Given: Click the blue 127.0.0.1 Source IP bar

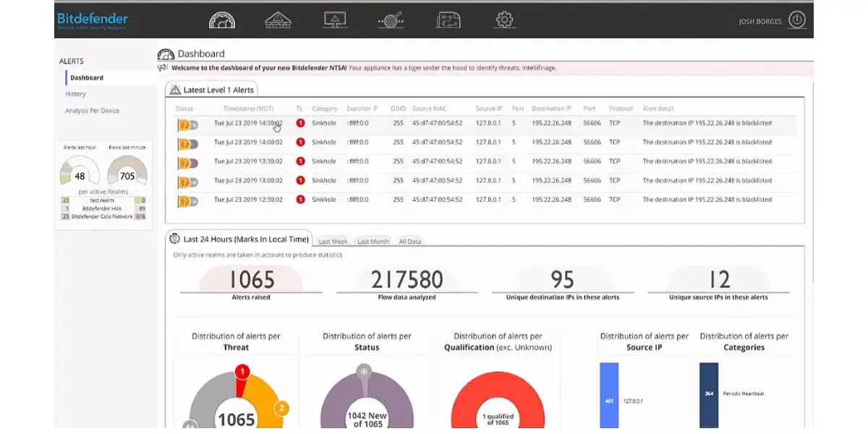Looking at the screenshot, I should pyautogui.click(x=609, y=395).
